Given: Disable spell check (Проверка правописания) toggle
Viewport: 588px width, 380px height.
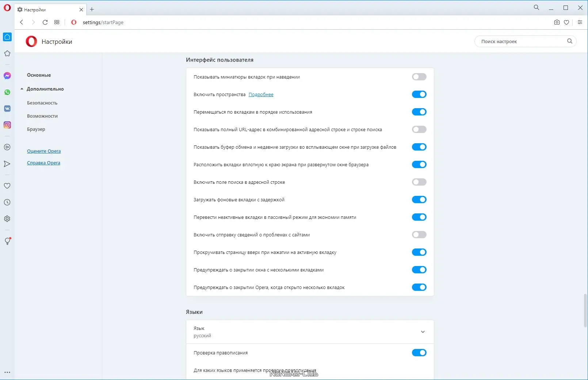Looking at the screenshot, I should pyautogui.click(x=419, y=353).
